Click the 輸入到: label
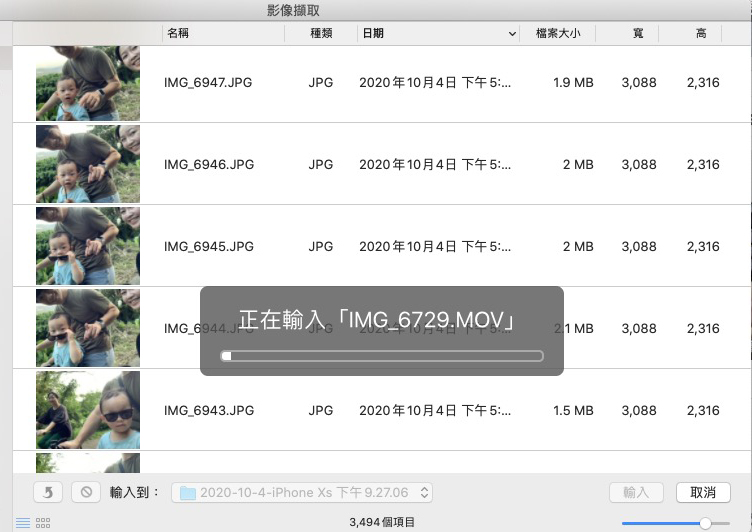This screenshot has width=752, height=532. pyautogui.click(x=134, y=492)
